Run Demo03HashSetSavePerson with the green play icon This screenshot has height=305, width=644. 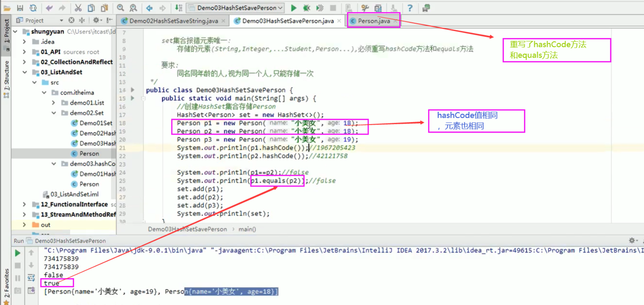click(x=294, y=7)
